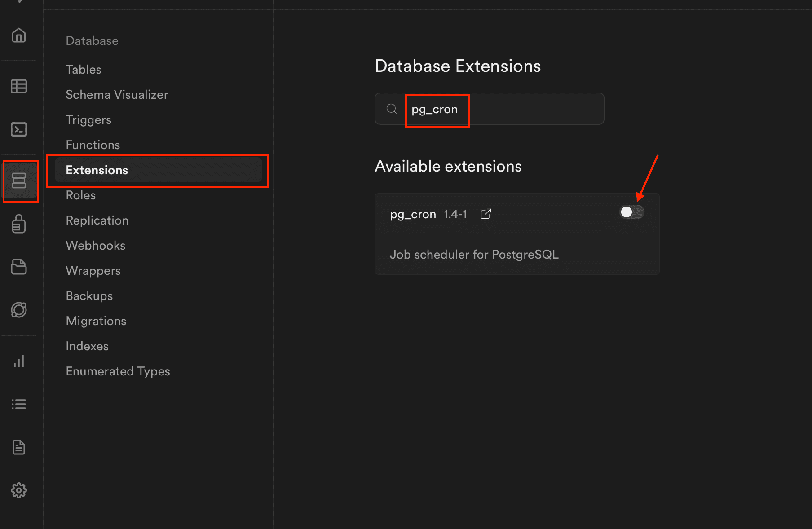Open the Authentication lock icon
This screenshot has width=812, height=529.
[x=19, y=224]
